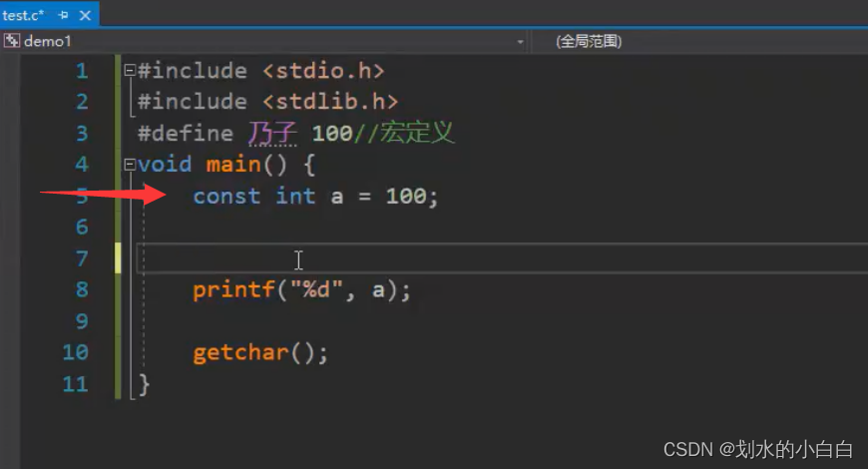The height and width of the screenshot is (469, 868).
Task: Collapse the #include block on line 1
Action: [x=130, y=70]
